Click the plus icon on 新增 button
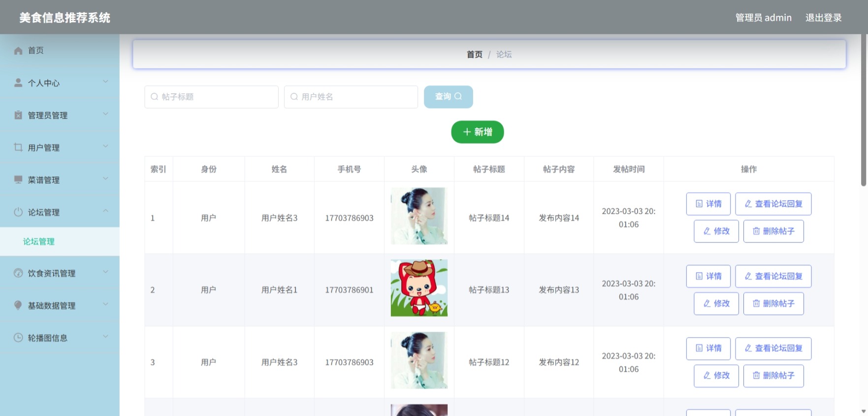Viewport: 868px width, 416px height. (467, 132)
